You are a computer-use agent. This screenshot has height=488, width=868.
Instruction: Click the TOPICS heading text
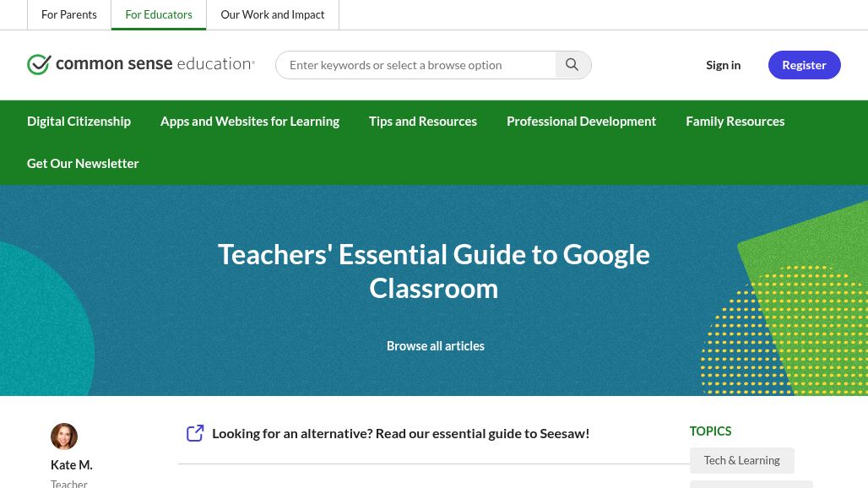(710, 431)
